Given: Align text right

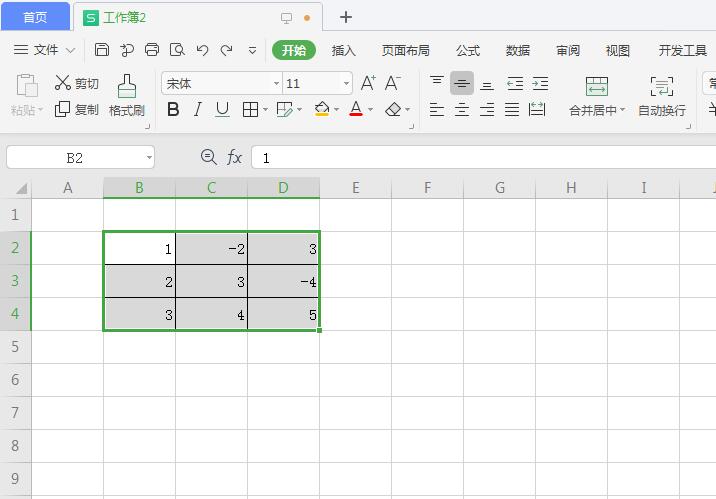Looking at the screenshot, I should [487, 110].
